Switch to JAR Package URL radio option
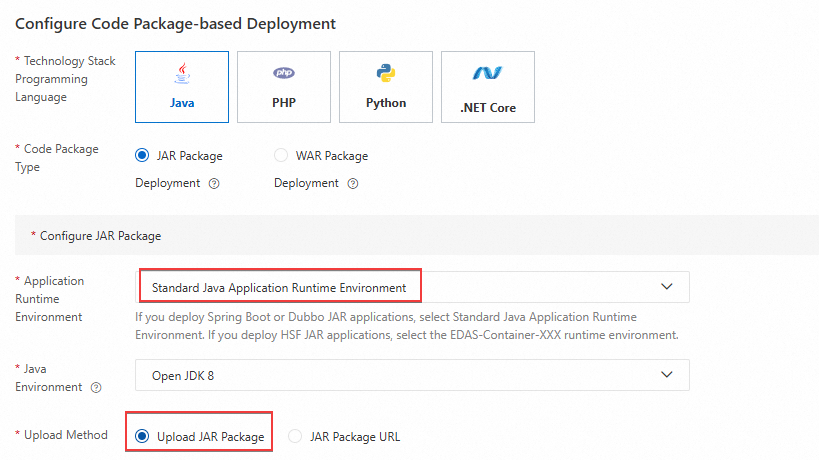The image size is (819, 460). coord(294,436)
